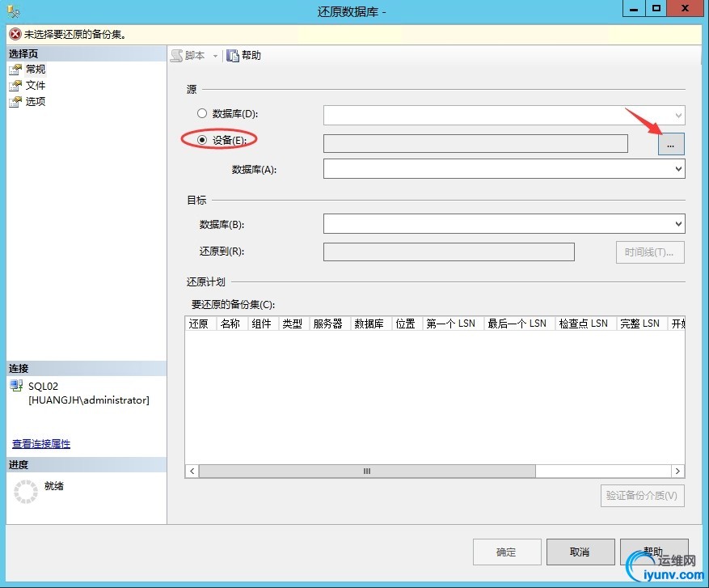The image size is (709, 588).
Task: Expand the 数据库(A) dropdown
Action: pos(678,169)
